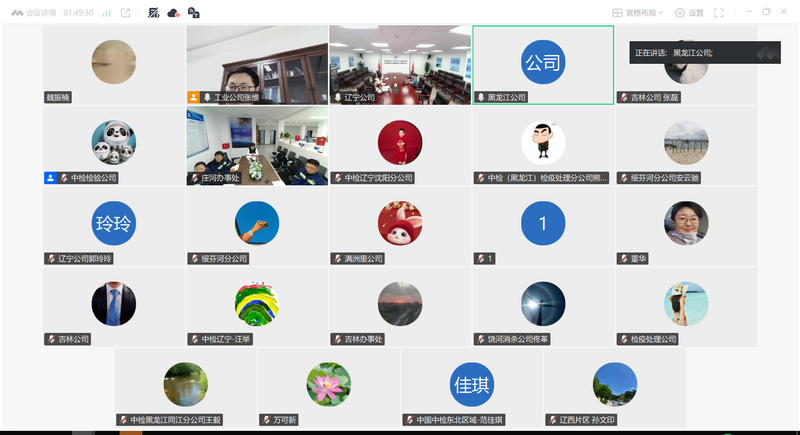Click the 工业公司张继 video tile

(257, 65)
